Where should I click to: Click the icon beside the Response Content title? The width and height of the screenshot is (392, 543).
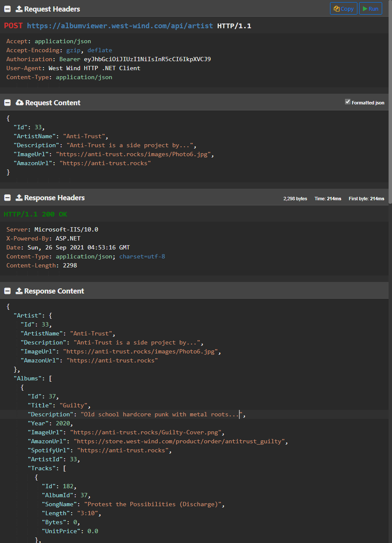[19, 291]
